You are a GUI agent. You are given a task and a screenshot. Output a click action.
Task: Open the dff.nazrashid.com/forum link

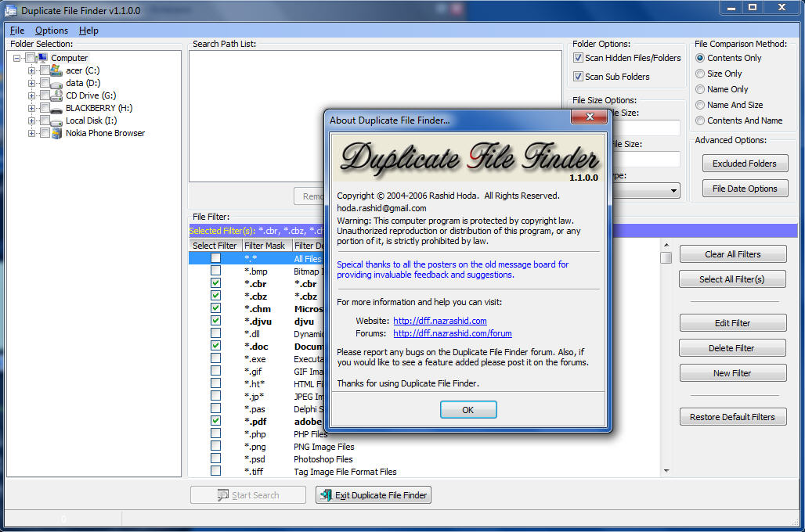pos(453,333)
